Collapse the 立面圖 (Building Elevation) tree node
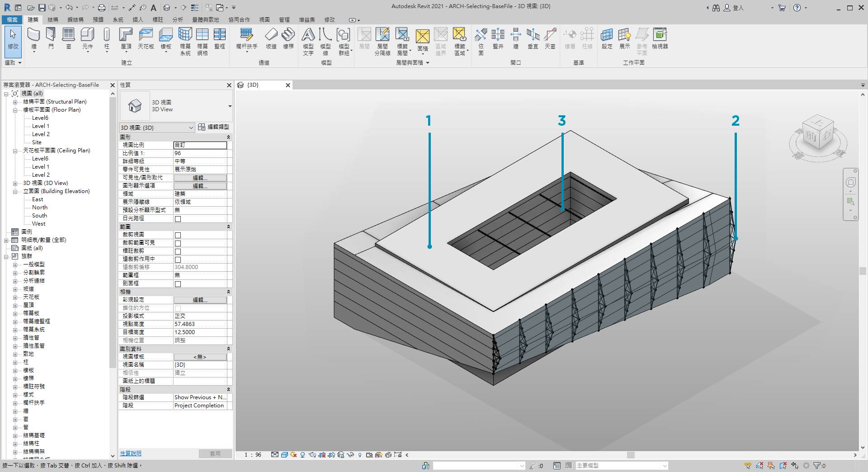Viewport: 868px width, 472px height. [x=15, y=191]
